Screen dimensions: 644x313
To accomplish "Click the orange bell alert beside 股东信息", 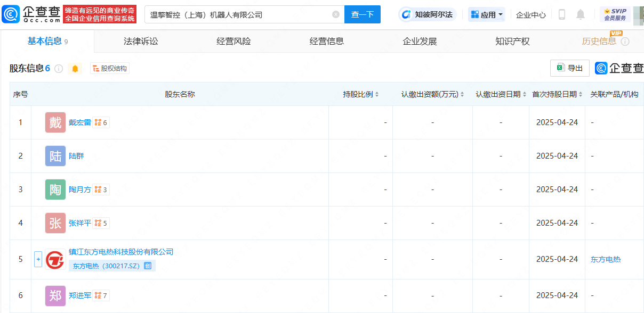I will click(75, 69).
